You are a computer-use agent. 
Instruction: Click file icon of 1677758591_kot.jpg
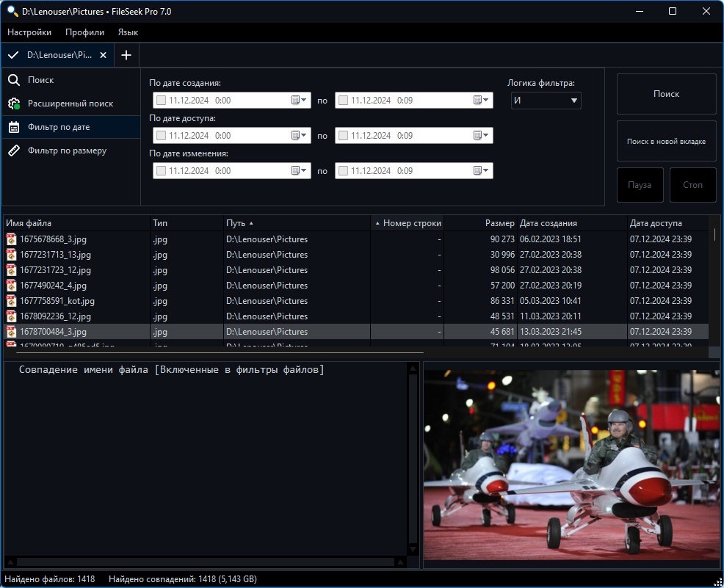click(11, 301)
